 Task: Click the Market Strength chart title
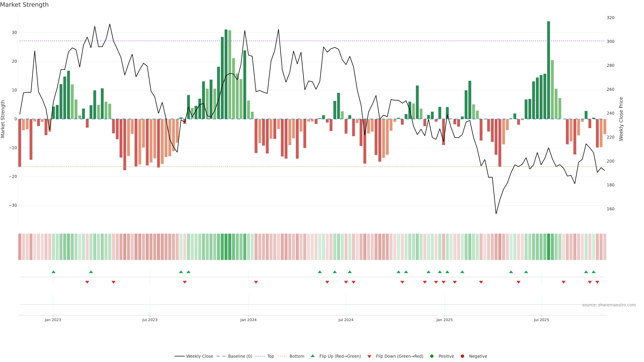click(x=24, y=5)
